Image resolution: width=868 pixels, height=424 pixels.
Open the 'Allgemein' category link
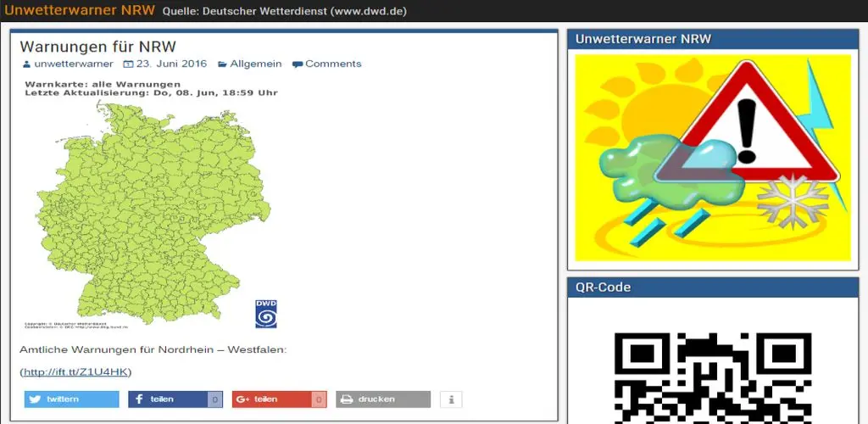256,64
